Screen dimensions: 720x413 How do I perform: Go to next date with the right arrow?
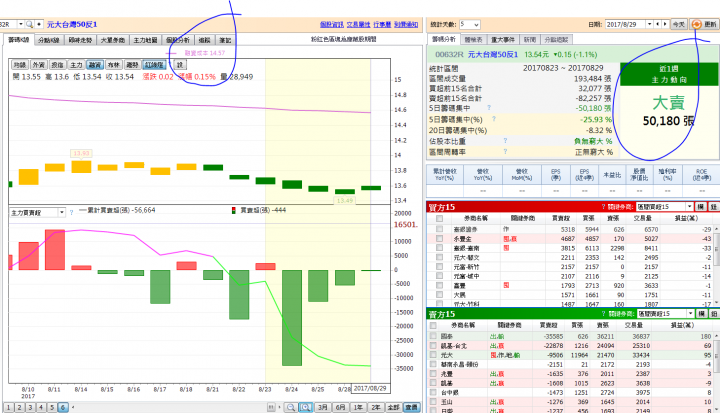coord(664,24)
